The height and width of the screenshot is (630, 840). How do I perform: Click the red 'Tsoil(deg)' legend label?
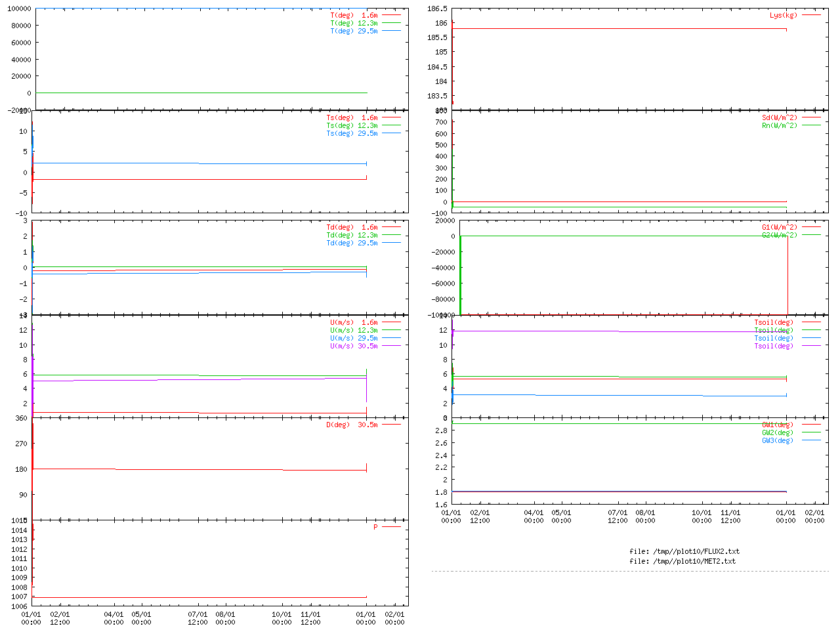tap(774, 323)
